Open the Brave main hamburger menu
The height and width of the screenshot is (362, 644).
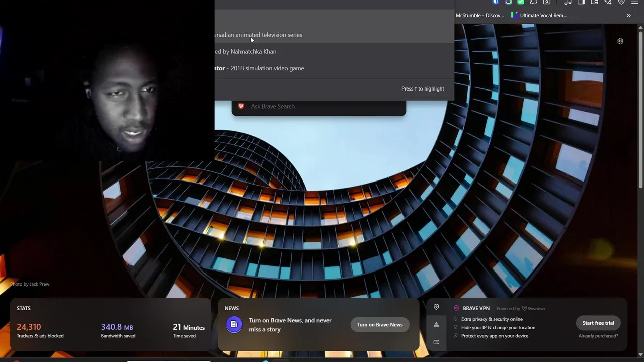[x=635, y=2]
